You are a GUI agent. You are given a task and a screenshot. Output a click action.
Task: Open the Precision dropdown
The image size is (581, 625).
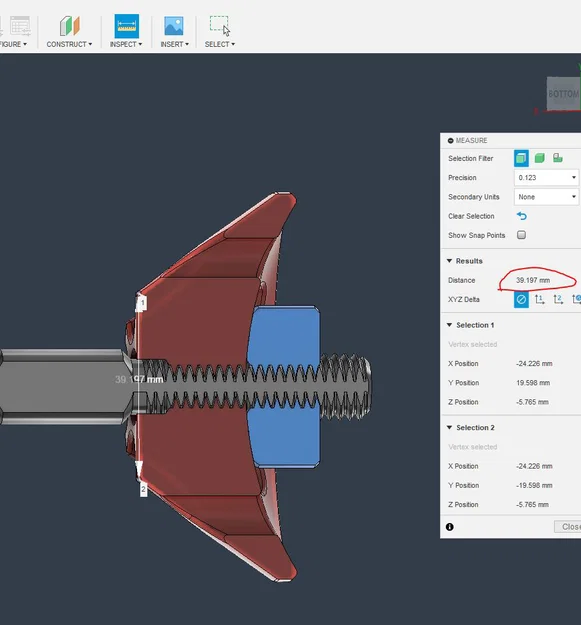tap(546, 177)
